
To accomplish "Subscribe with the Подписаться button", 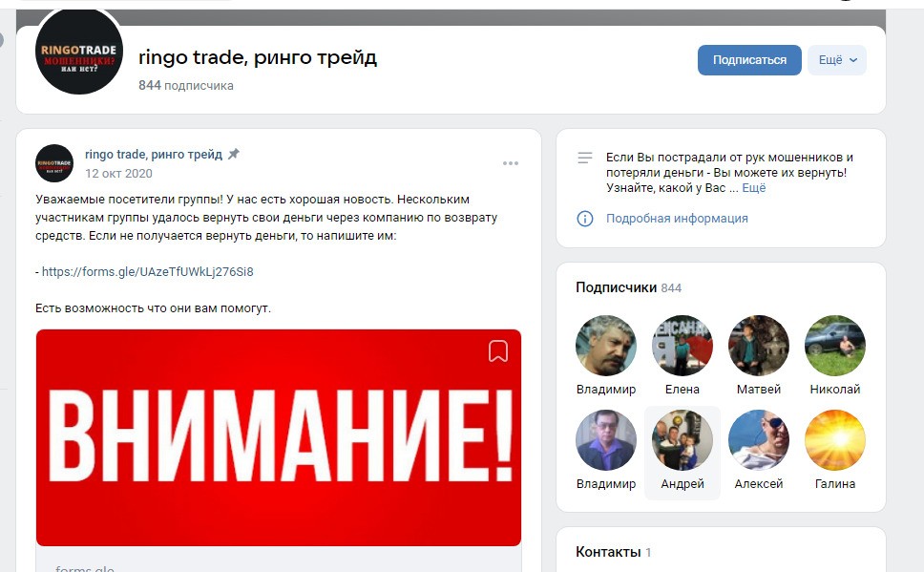I will click(749, 60).
